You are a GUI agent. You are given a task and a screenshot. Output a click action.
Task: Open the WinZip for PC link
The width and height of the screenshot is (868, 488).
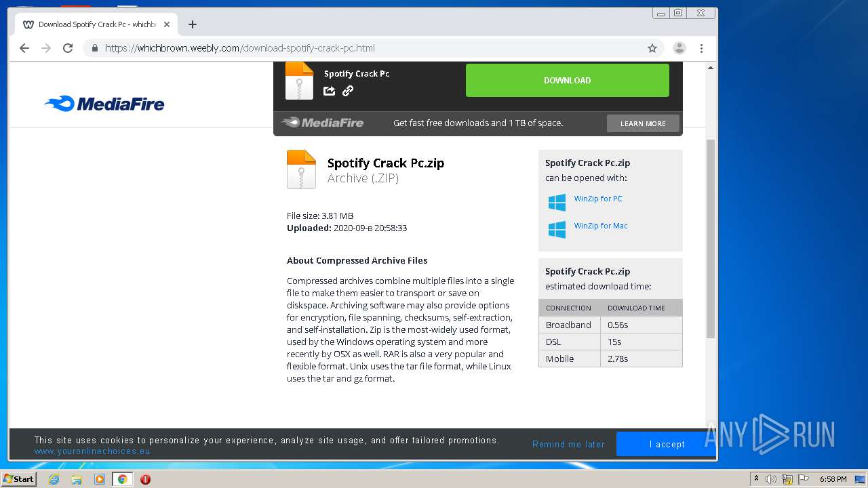coord(598,199)
